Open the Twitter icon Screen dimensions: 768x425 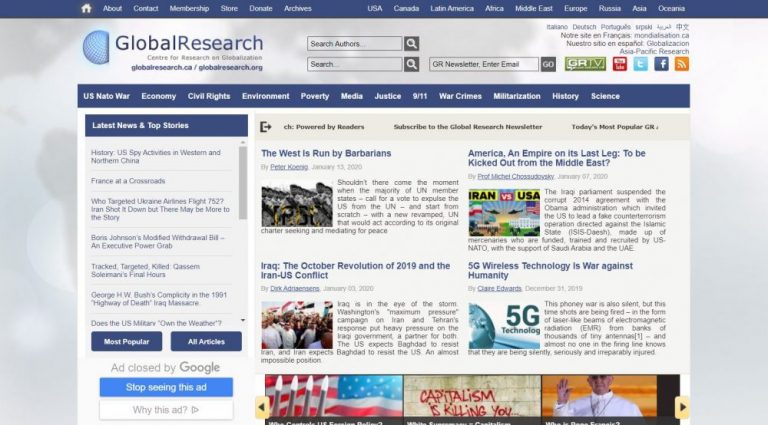tap(640, 64)
